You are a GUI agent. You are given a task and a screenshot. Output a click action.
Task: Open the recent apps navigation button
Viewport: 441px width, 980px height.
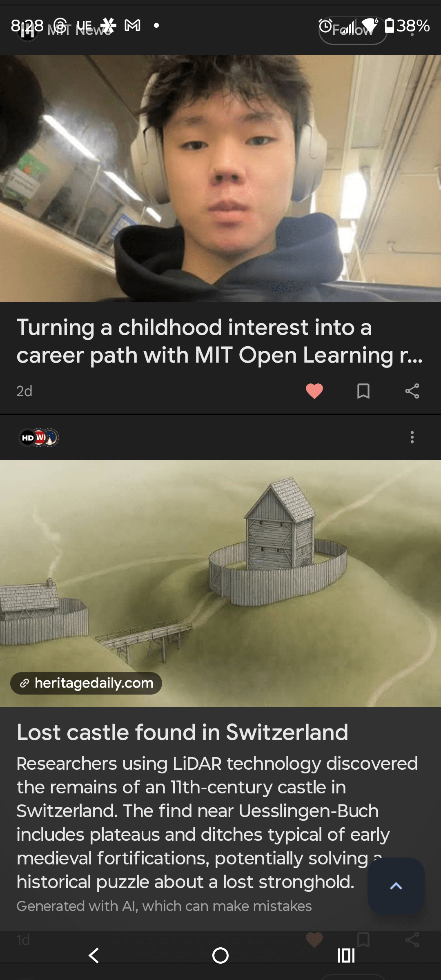click(x=346, y=955)
